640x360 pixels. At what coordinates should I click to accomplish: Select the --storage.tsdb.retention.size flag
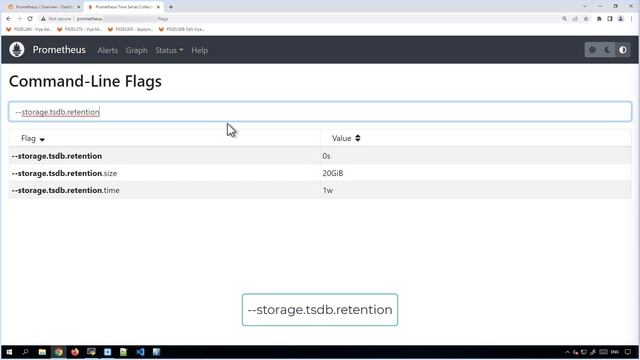pyautogui.click(x=64, y=173)
